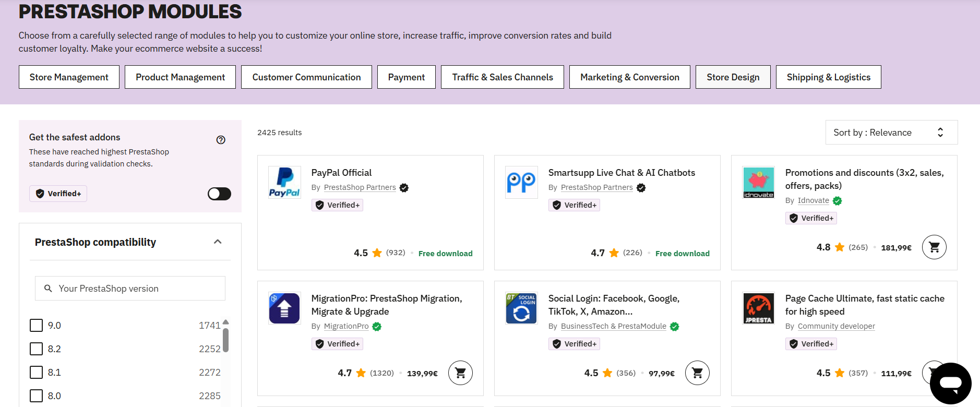
Task: Click Verified+ badge on Page Cache Ultimate
Action: coord(811,344)
